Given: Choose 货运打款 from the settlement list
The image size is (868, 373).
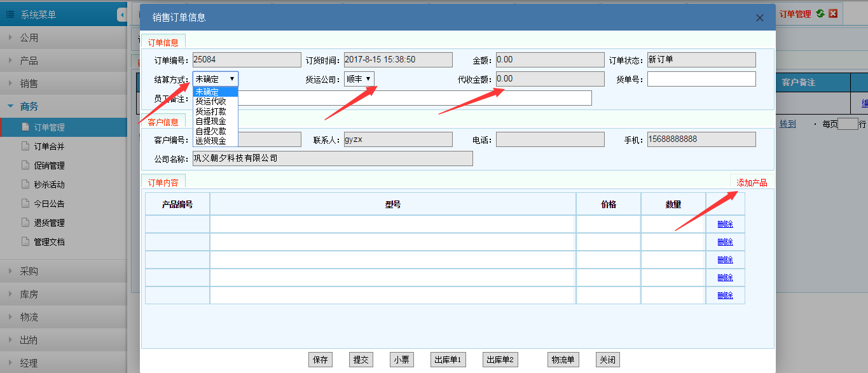Looking at the screenshot, I should 216,111.
